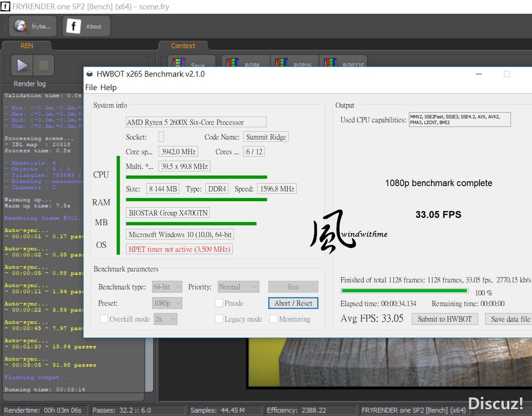The image size is (532, 416).
Task: Click the 'Render log' panel heading
Action: coord(30,84)
